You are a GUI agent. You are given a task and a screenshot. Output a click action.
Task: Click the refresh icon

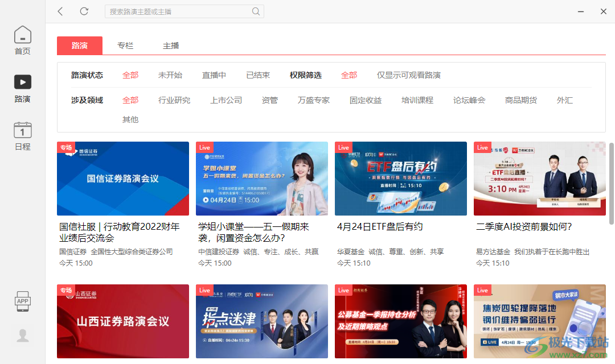pos(84,11)
